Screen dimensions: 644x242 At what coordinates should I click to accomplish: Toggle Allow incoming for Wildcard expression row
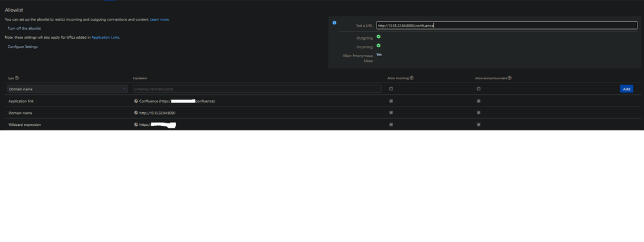coord(391,125)
